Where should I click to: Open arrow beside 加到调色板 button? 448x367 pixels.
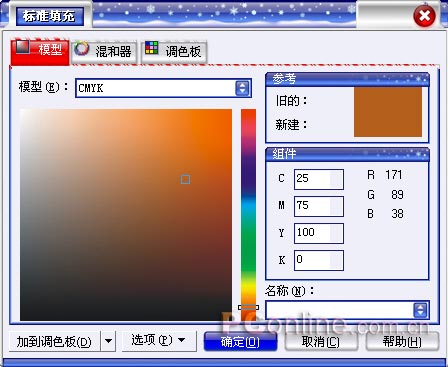click(x=108, y=341)
